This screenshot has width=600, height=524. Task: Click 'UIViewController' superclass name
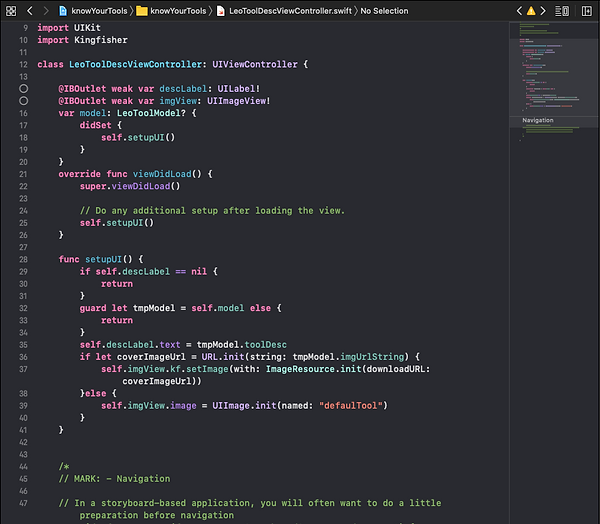tap(255, 64)
